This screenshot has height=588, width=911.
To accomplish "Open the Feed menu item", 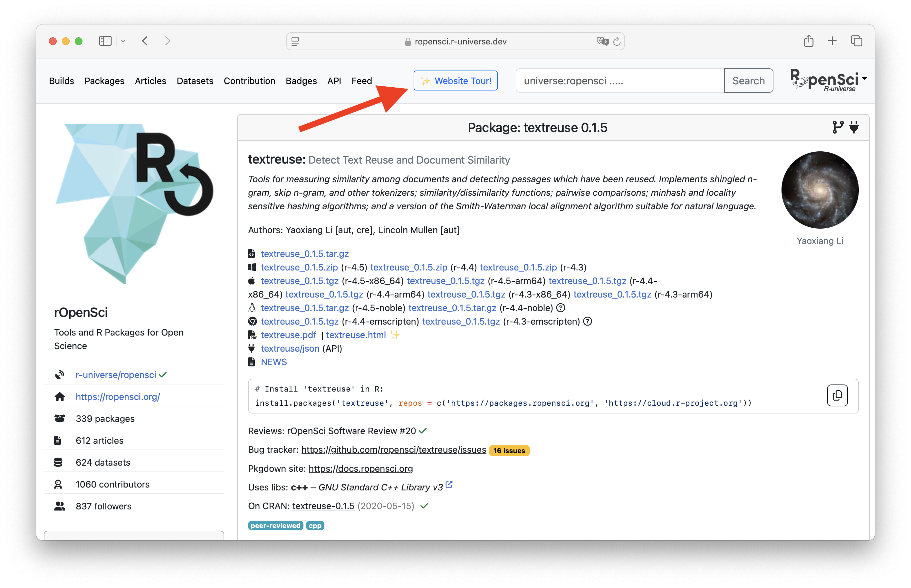I will click(x=362, y=81).
